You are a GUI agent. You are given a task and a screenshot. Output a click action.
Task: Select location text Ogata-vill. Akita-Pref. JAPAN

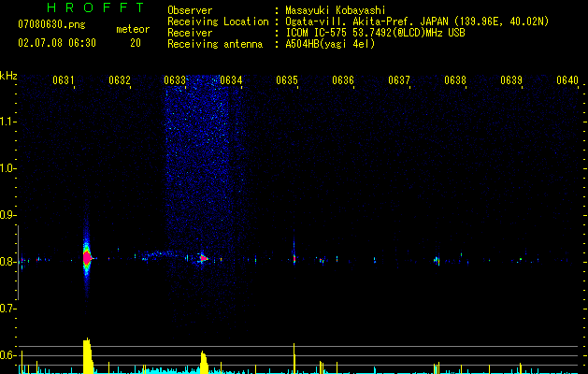(x=368, y=22)
